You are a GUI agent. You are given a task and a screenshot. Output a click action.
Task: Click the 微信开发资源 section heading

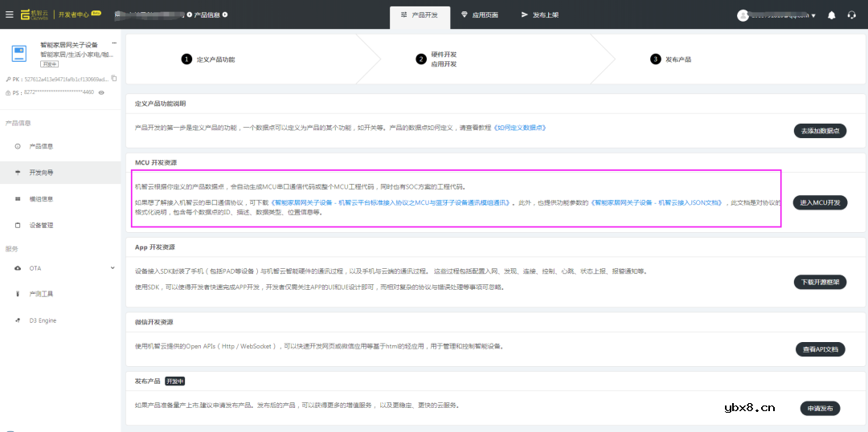click(154, 322)
